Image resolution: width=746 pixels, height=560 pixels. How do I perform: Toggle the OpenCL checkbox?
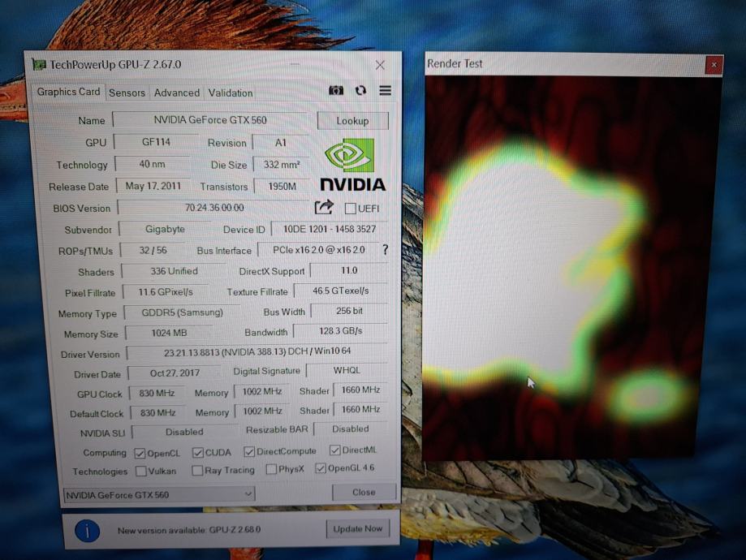point(140,454)
